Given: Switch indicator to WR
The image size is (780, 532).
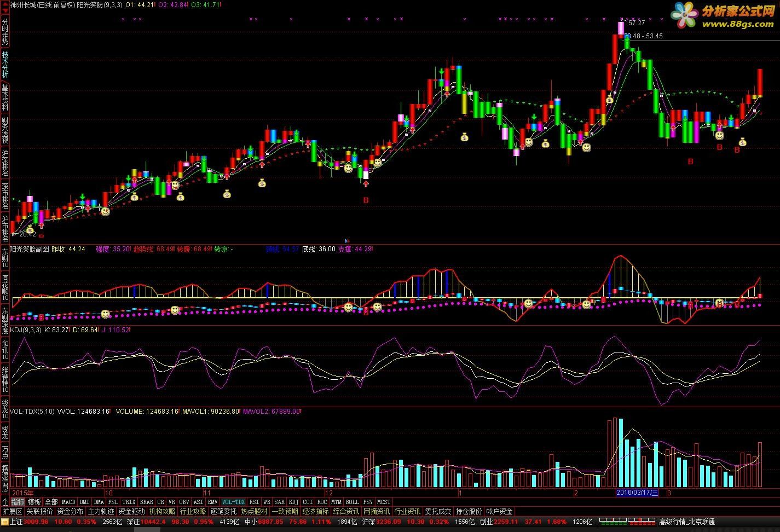Looking at the screenshot, I should point(267,502).
